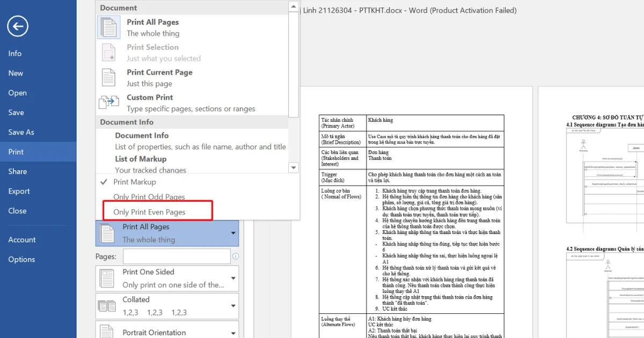Focus the Pages range input field

[x=177, y=256]
